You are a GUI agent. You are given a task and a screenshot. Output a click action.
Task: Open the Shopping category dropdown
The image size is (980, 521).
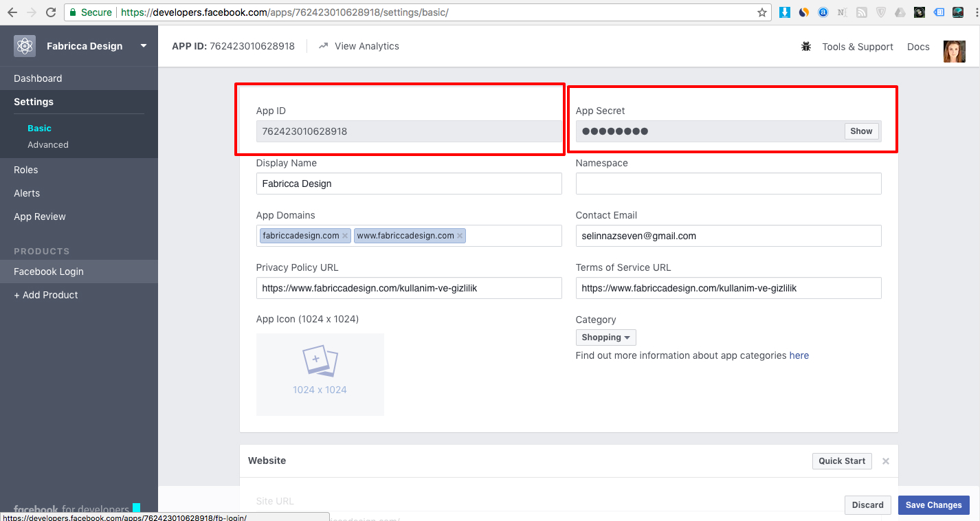pos(605,337)
